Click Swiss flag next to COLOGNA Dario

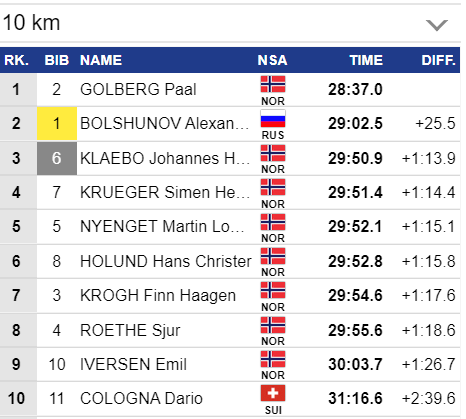(273, 393)
